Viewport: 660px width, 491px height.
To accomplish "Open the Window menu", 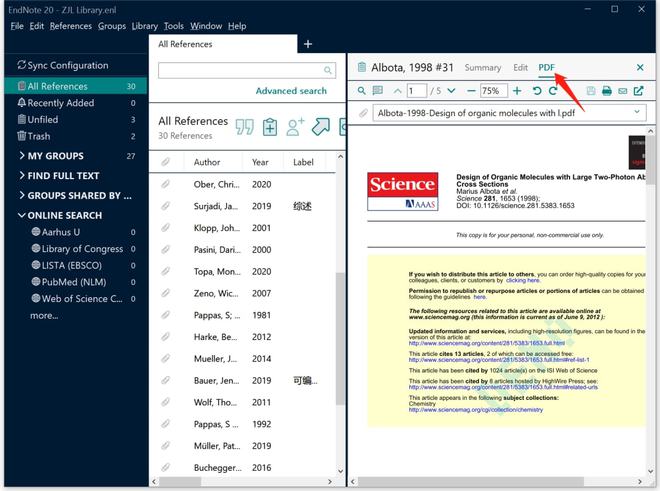I will point(205,26).
